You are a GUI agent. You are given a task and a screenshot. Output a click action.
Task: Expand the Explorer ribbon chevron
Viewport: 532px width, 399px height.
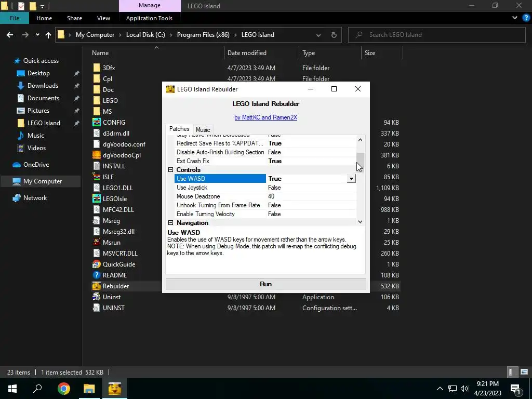(x=515, y=18)
